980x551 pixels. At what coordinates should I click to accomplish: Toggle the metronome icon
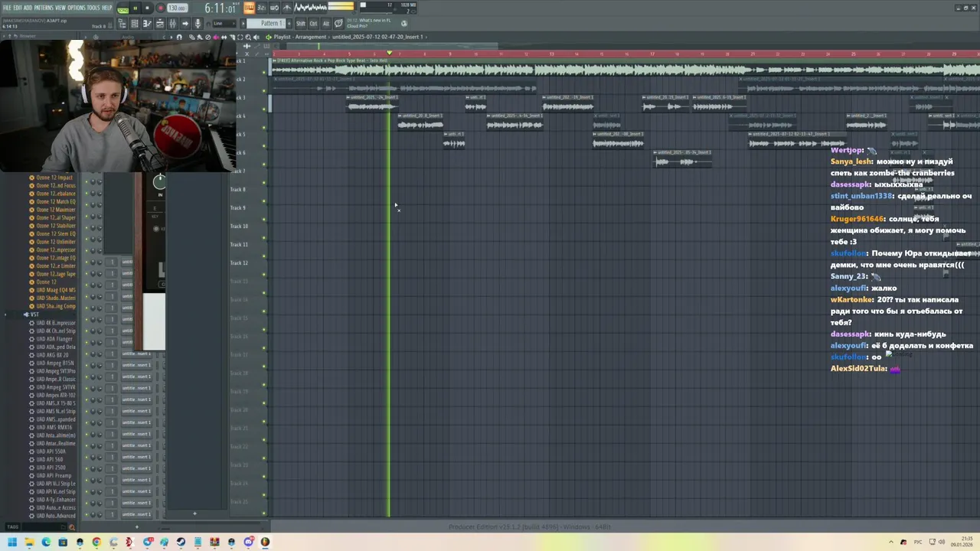(x=286, y=8)
